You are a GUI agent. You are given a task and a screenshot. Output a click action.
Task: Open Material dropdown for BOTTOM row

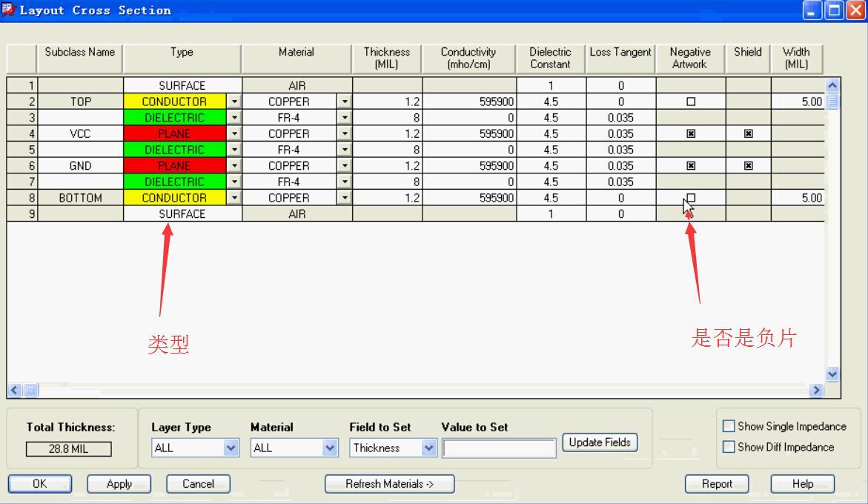pos(345,198)
